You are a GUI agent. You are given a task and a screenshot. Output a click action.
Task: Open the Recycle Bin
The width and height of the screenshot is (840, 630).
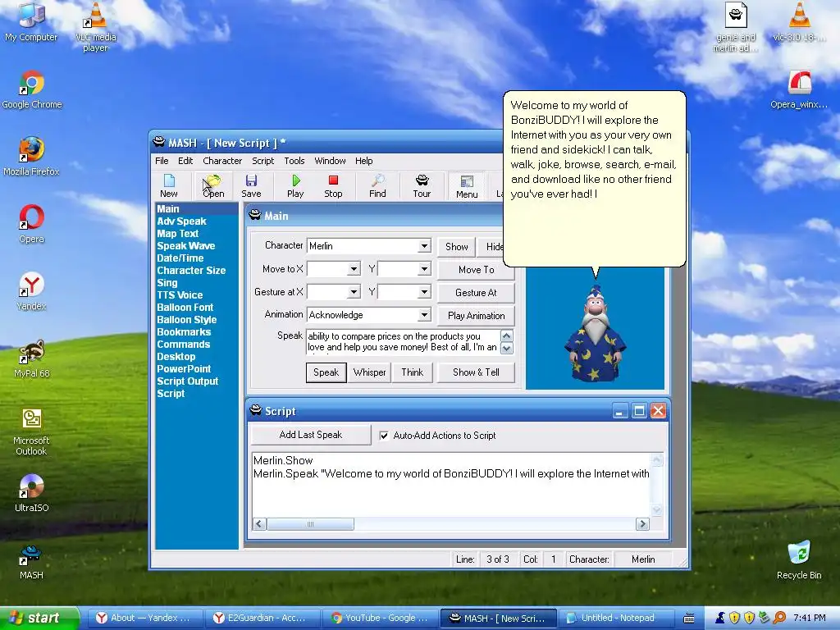799,560
